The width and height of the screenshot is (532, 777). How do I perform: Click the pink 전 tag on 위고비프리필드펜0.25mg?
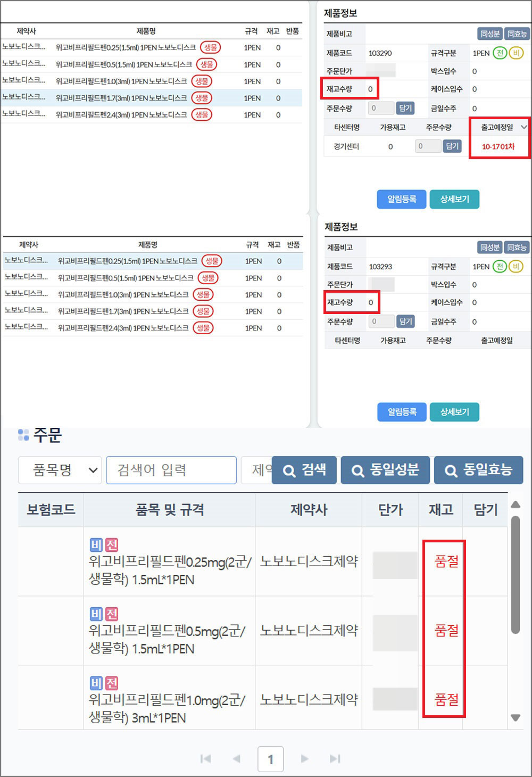coord(112,545)
